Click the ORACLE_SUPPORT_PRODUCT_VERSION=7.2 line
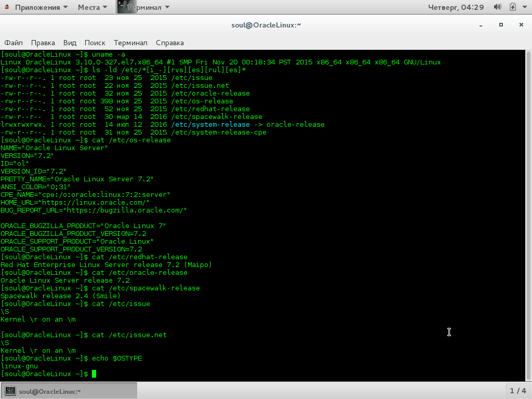The image size is (532, 399). pyautogui.click(x=72, y=249)
